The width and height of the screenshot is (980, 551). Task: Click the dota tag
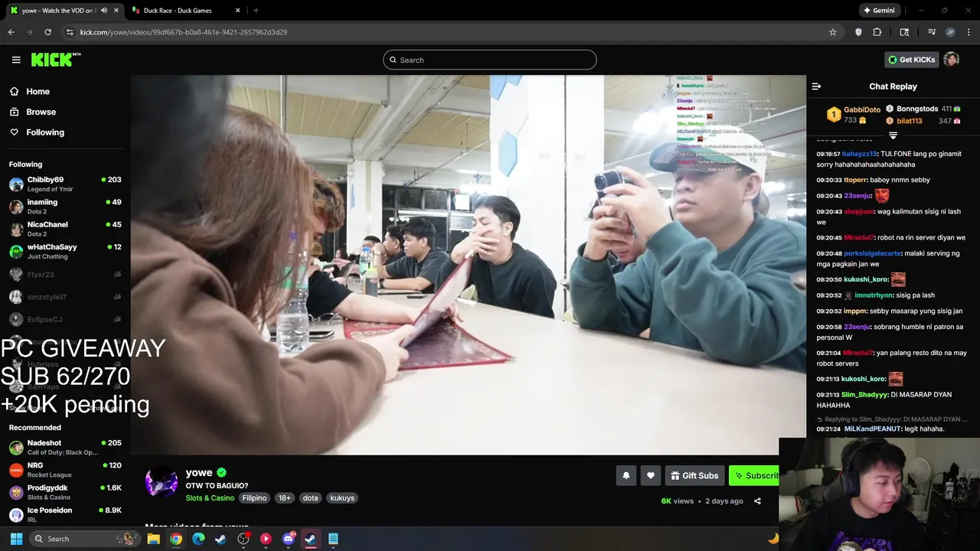(x=310, y=498)
